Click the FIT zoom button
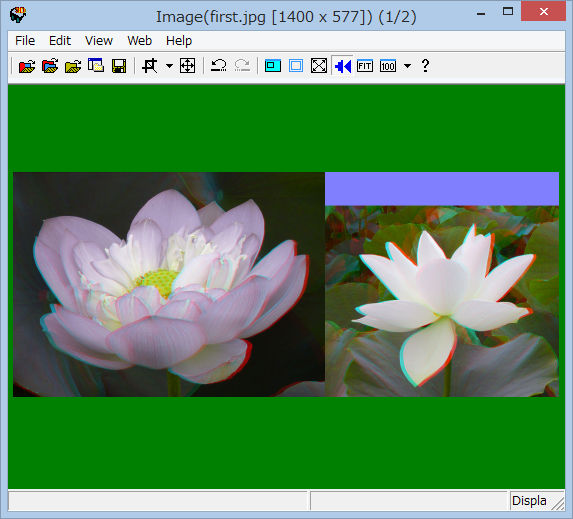Screen dimensions: 573x519 pyautogui.click(x=365, y=66)
